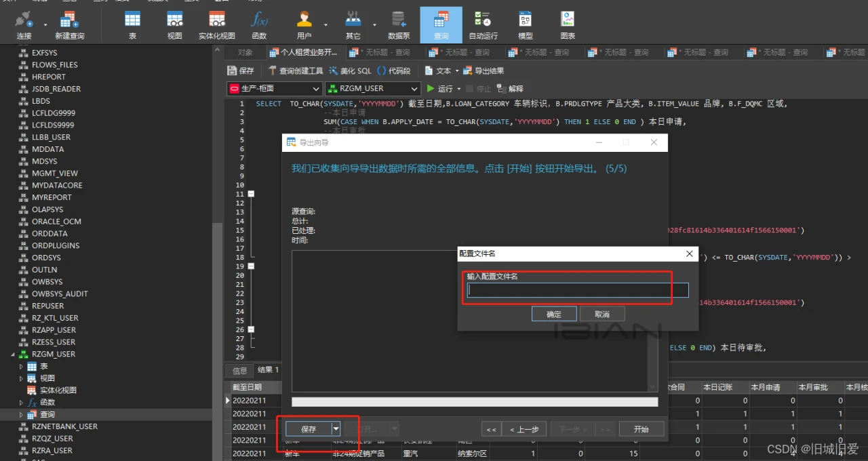Switch to the 信息 results tab
The height and width of the screenshot is (461, 868).
point(240,370)
